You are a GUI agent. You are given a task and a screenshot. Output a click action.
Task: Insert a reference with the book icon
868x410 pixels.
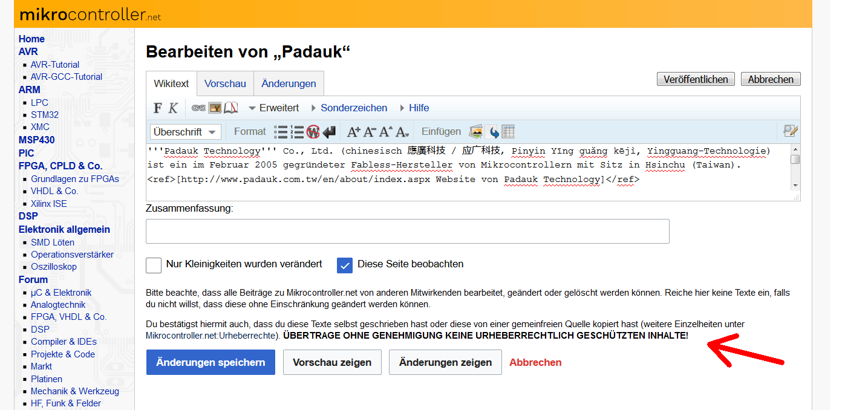point(231,108)
